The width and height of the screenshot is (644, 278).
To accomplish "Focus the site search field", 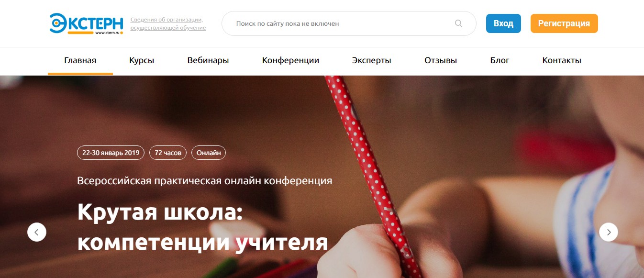I will [349, 23].
